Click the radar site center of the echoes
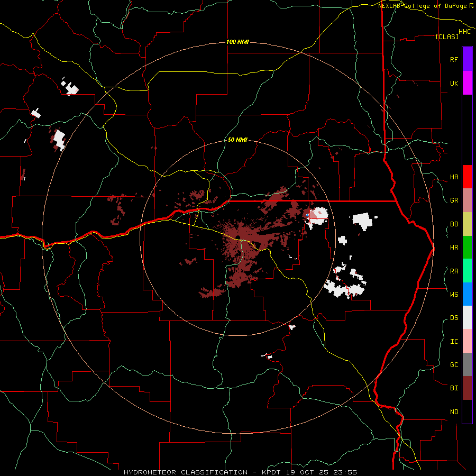The image size is (476, 476). coord(237,238)
